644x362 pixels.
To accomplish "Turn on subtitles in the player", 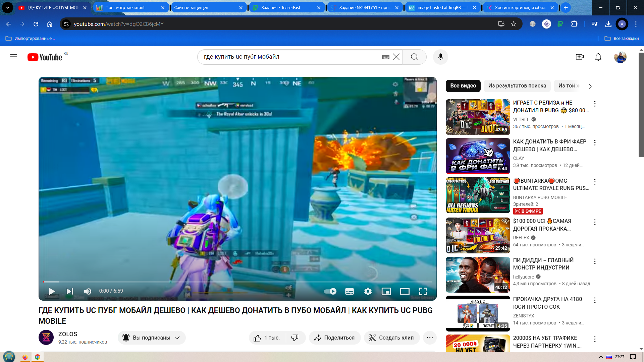I will tap(350, 291).
